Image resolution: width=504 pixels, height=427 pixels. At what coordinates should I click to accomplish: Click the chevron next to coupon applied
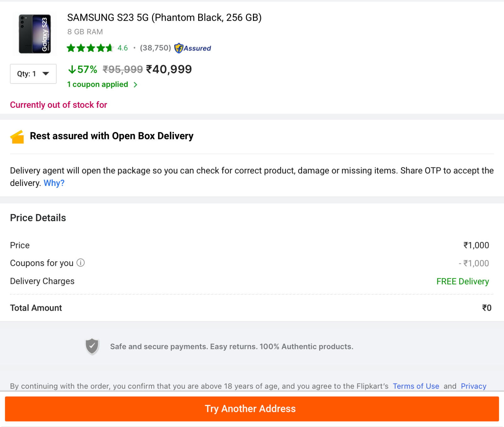point(135,85)
